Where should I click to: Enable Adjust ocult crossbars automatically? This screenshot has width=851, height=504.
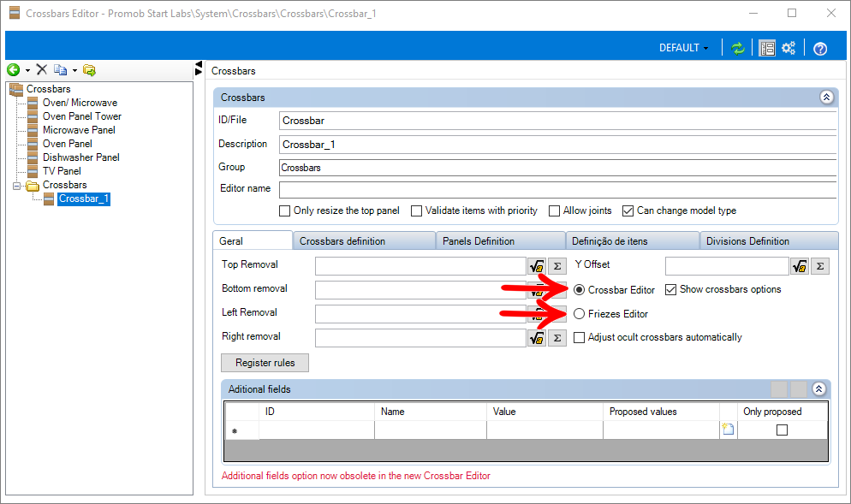tap(579, 337)
